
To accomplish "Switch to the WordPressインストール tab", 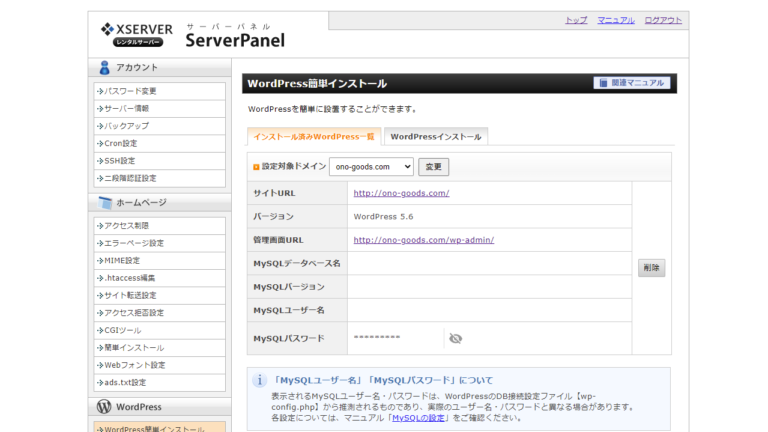I will [x=435, y=137].
